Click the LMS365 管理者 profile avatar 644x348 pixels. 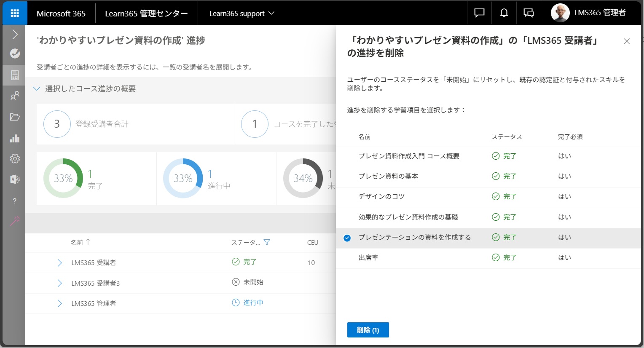[560, 13]
